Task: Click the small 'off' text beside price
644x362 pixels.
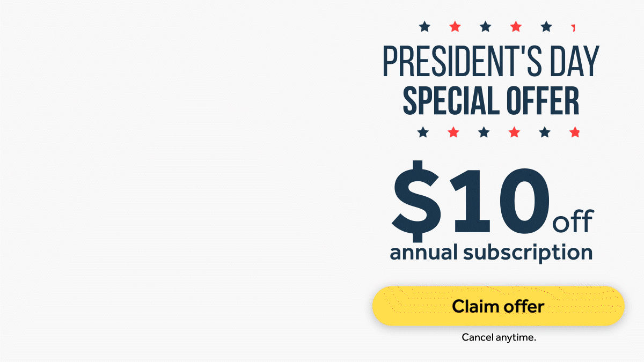Action: (x=573, y=221)
